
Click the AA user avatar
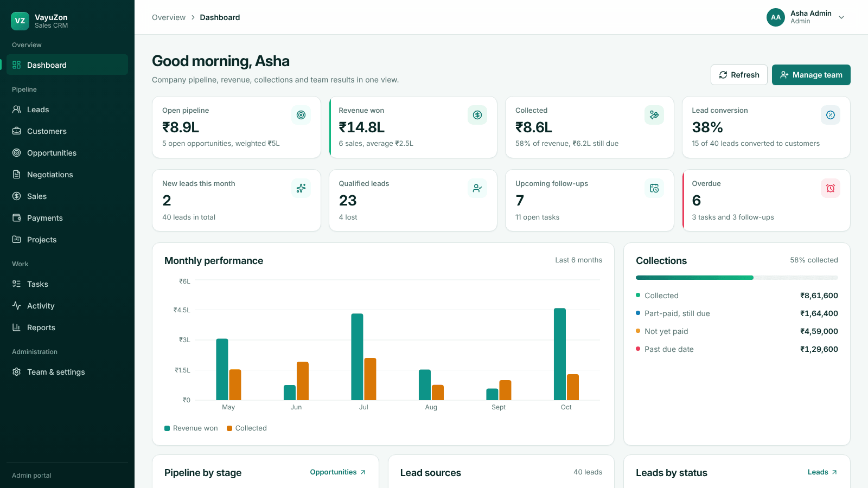[776, 17]
